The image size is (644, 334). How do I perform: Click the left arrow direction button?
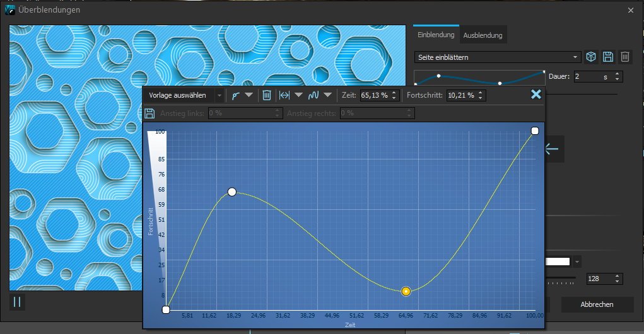[x=552, y=149]
